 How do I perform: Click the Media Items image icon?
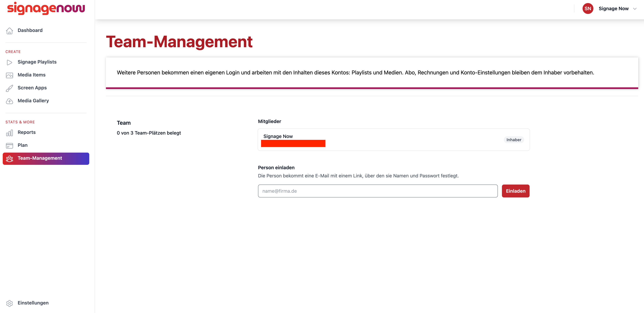pos(10,75)
